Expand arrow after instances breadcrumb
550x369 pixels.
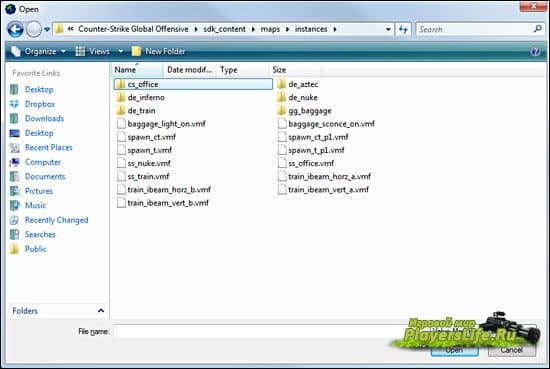[x=335, y=29]
